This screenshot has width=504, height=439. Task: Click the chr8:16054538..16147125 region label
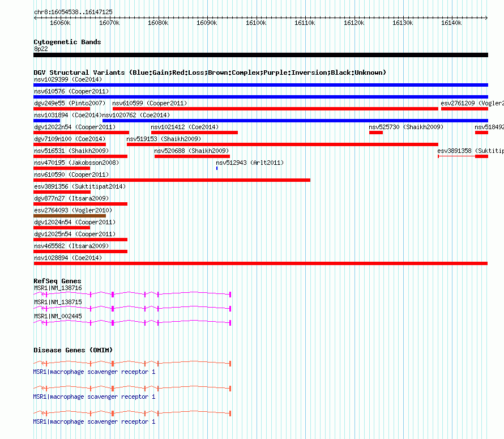click(73, 12)
